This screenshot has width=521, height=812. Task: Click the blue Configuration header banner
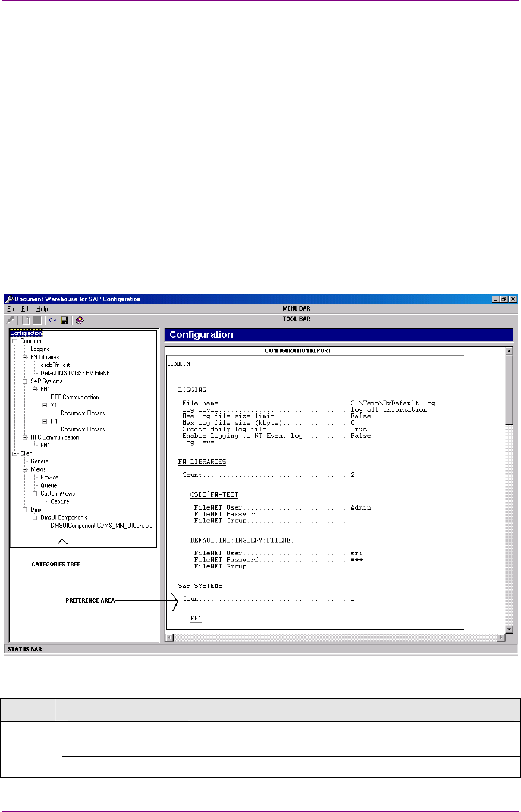[338, 335]
